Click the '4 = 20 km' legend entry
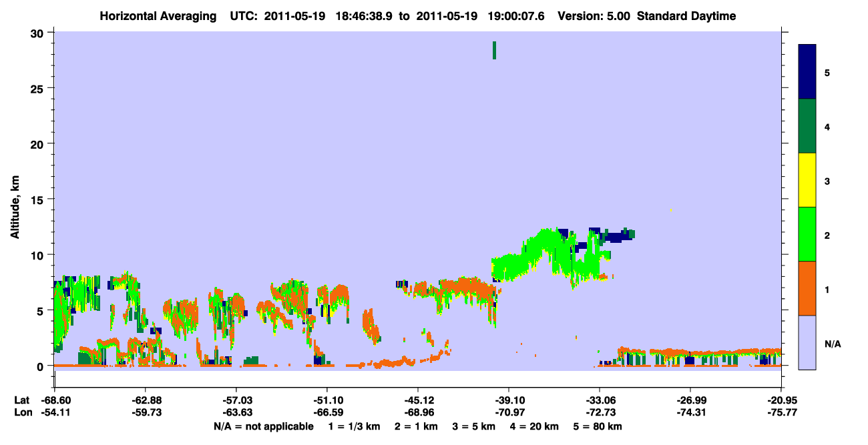This screenshot has height=445, width=868. pyautogui.click(x=535, y=426)
